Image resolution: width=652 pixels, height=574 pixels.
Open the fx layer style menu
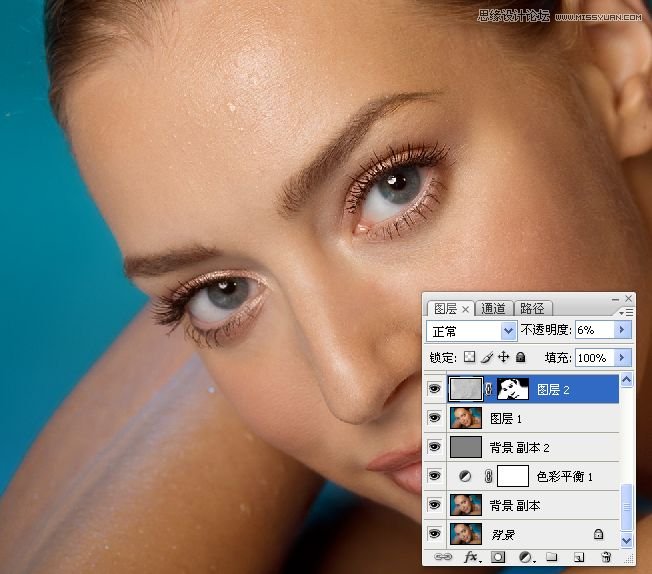pos(472,557)
